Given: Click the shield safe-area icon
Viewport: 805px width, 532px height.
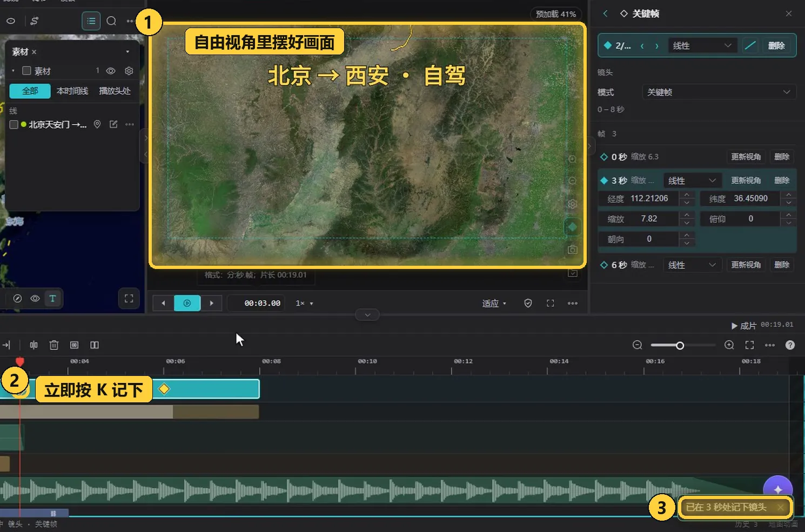Looking at the screenshot, I should coord(528,303).
